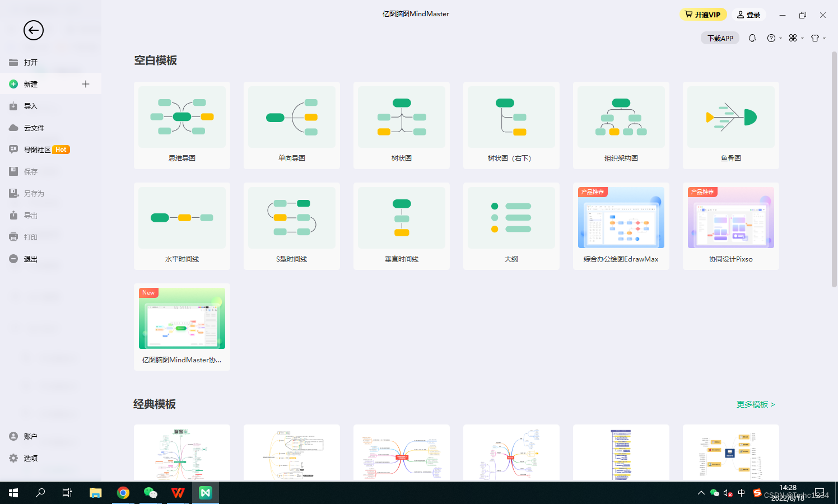Select the 垂直时间线 template
Viewport: 838px width, 504px height.
402,226
